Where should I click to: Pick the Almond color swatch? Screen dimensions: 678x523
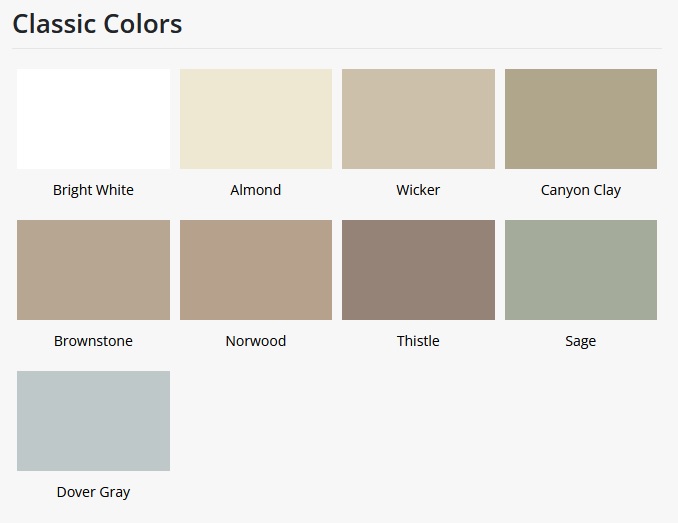[x=256, y=119]
